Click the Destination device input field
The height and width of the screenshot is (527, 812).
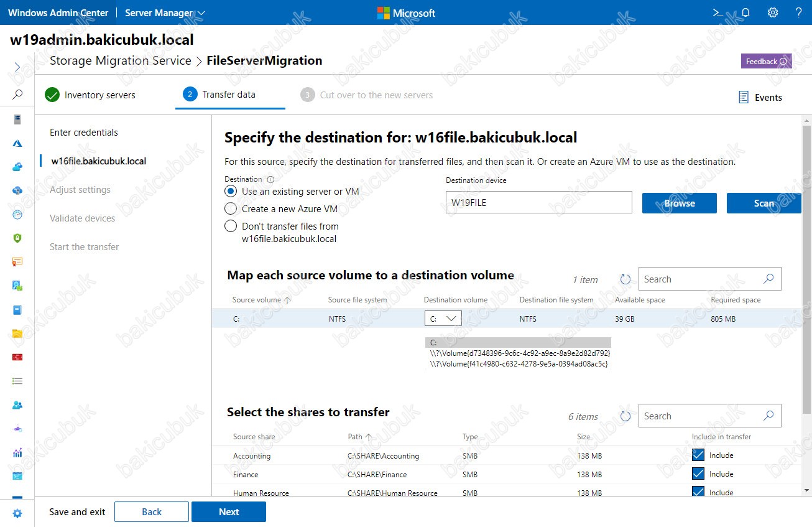coord(539,203)
